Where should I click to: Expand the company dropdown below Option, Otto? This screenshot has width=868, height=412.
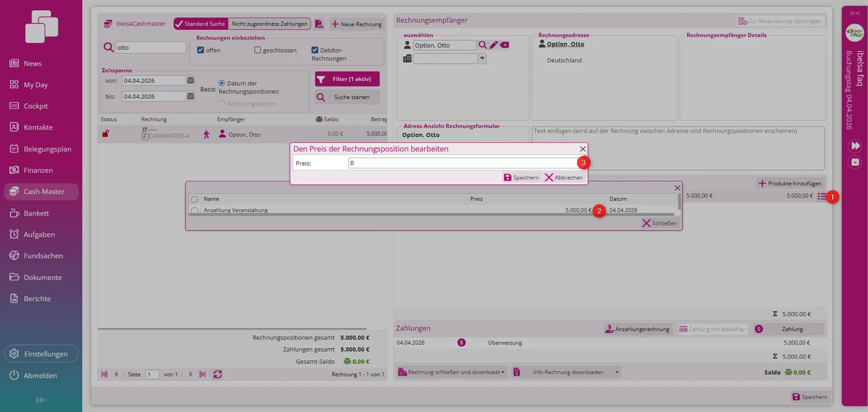[x=482, y=58]
